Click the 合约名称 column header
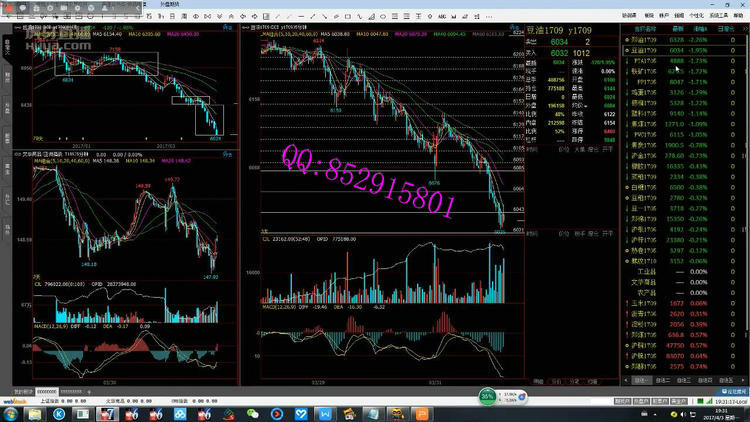 [x=643, y=29]
